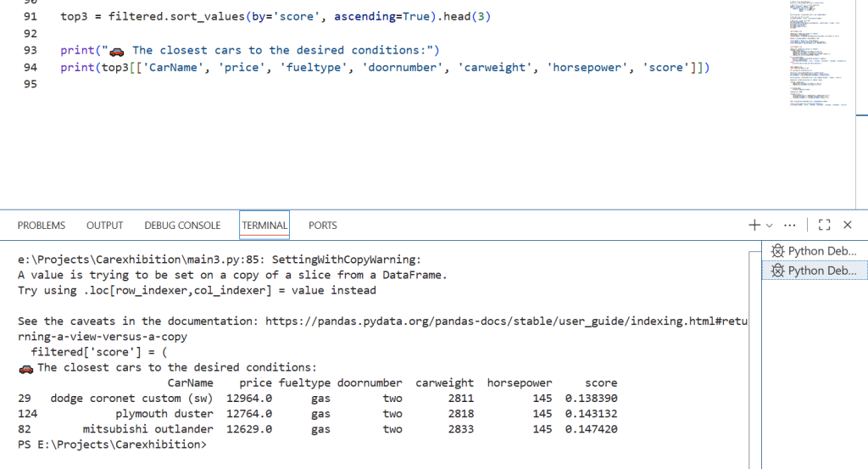Close the bottom terminal panel
Image resolution: width=868 pixels, height=469 pixels.
[847, 225]
